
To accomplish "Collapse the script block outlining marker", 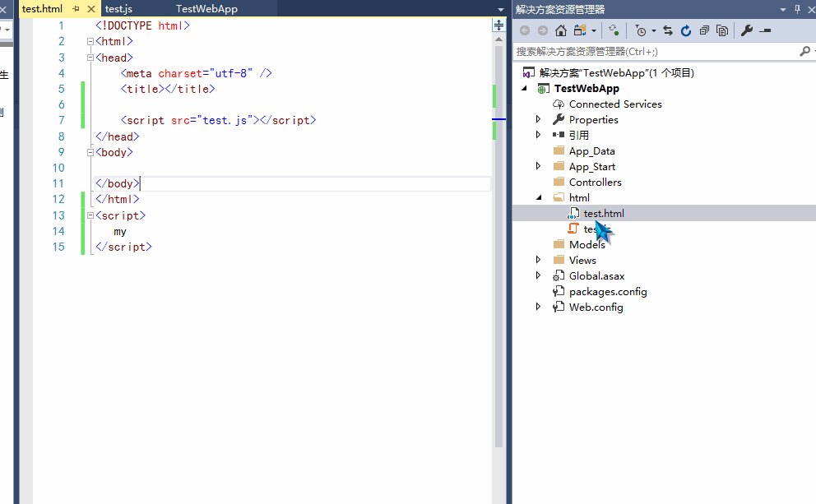I will click(90, 215).
